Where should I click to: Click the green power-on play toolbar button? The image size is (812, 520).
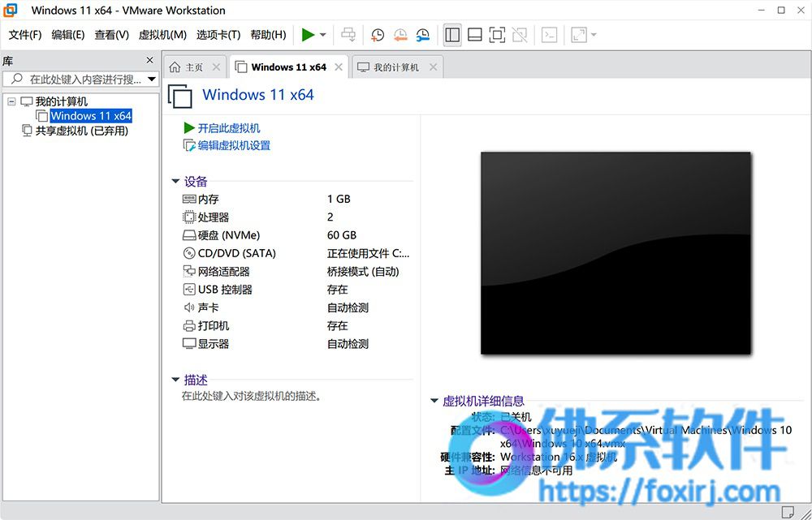(308, 35)
